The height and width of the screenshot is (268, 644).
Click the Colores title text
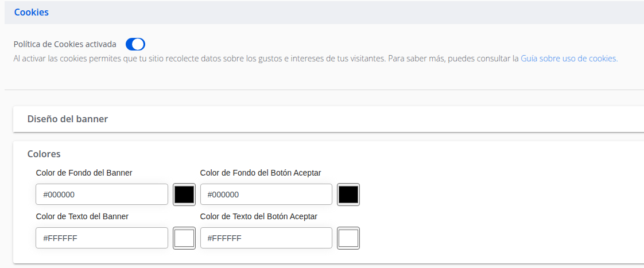(x=44, y=154)
